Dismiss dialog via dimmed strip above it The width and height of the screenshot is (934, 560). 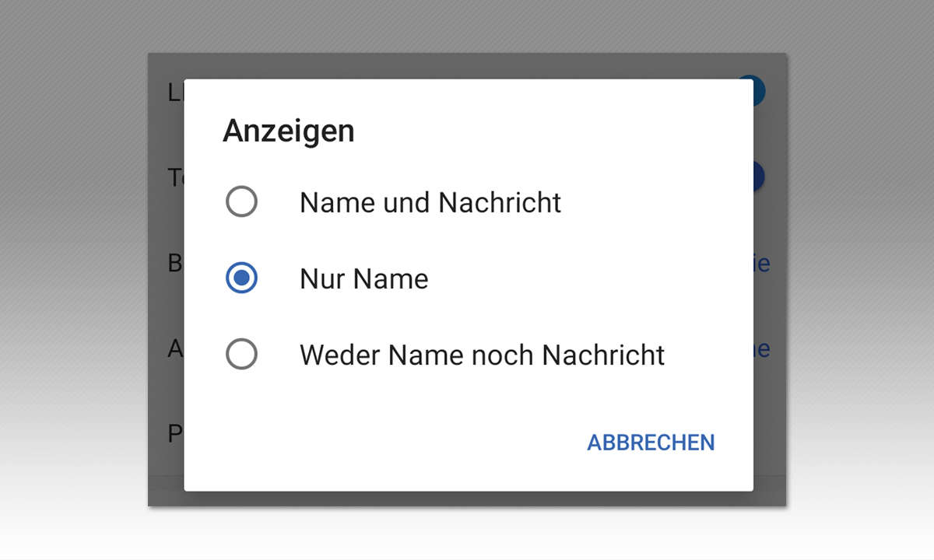467,65
